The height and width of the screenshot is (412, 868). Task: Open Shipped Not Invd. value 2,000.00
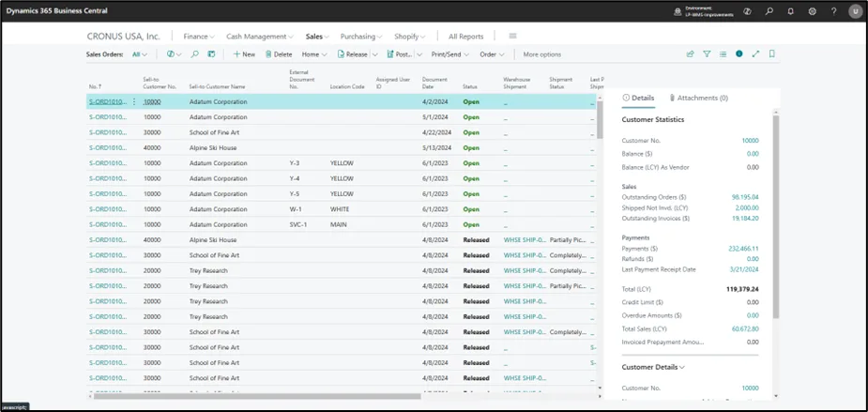747,207
